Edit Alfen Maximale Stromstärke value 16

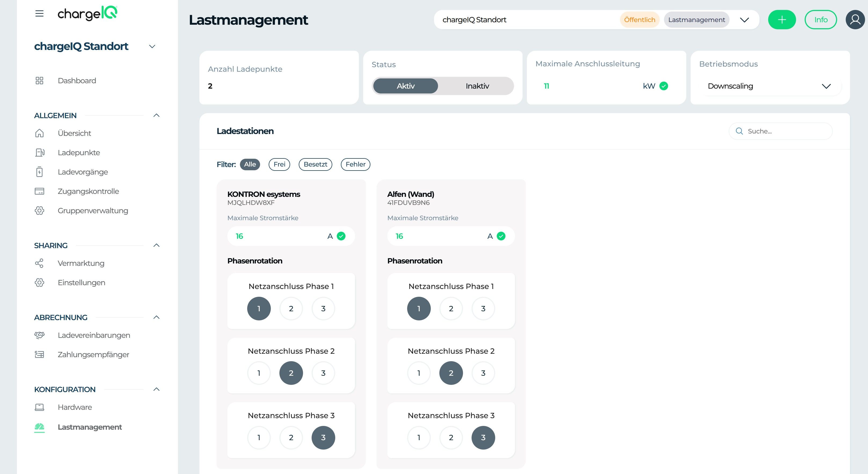click(399, 236)
